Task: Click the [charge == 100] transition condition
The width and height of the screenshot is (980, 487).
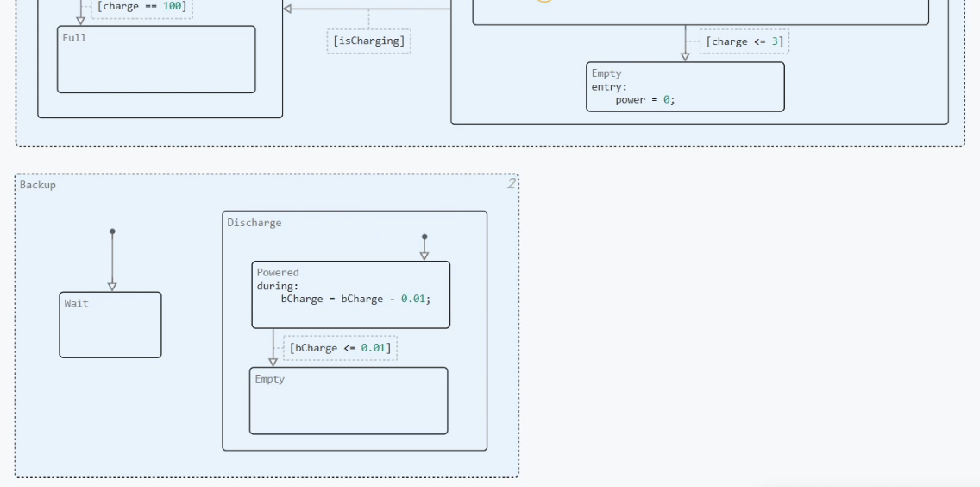Action: [141, 8]
